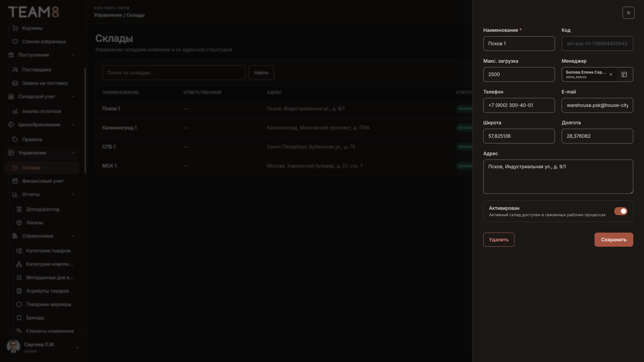Collapse the Отчеты section chevron

(73, 194)
